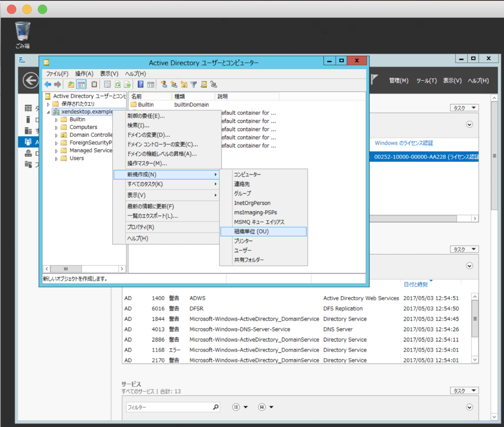Select the Local Server icon in sidebar
Image resolution: width=504 pixels, height=427 pixels.
[28, 120]
